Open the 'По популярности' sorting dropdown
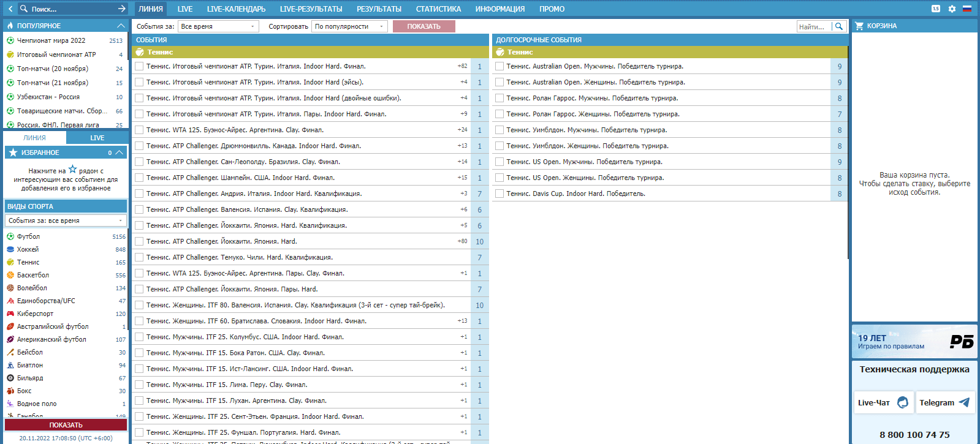 click(349, 26)
